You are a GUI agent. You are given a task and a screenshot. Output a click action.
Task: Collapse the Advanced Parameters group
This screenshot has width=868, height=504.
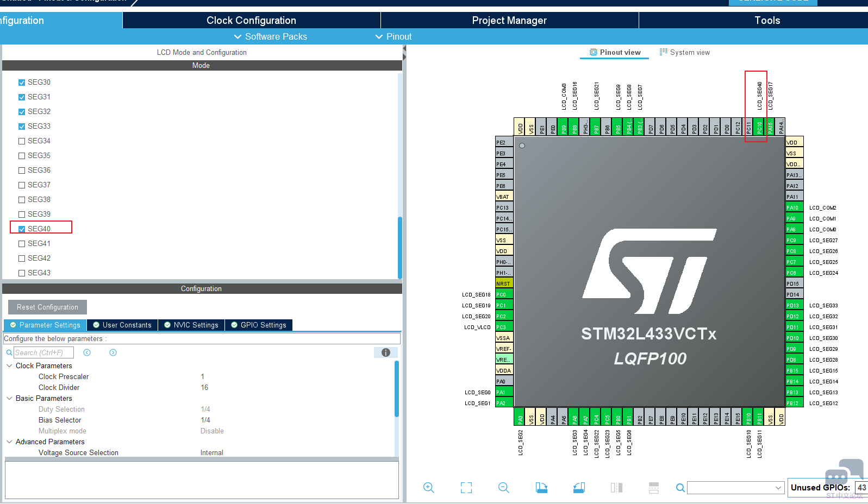coord(9,442)
